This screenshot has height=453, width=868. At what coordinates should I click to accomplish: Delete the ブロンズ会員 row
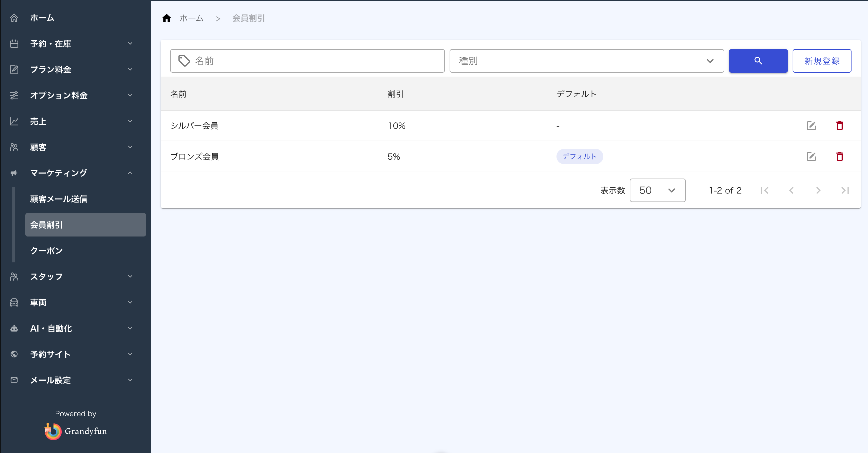click(840, 156)
